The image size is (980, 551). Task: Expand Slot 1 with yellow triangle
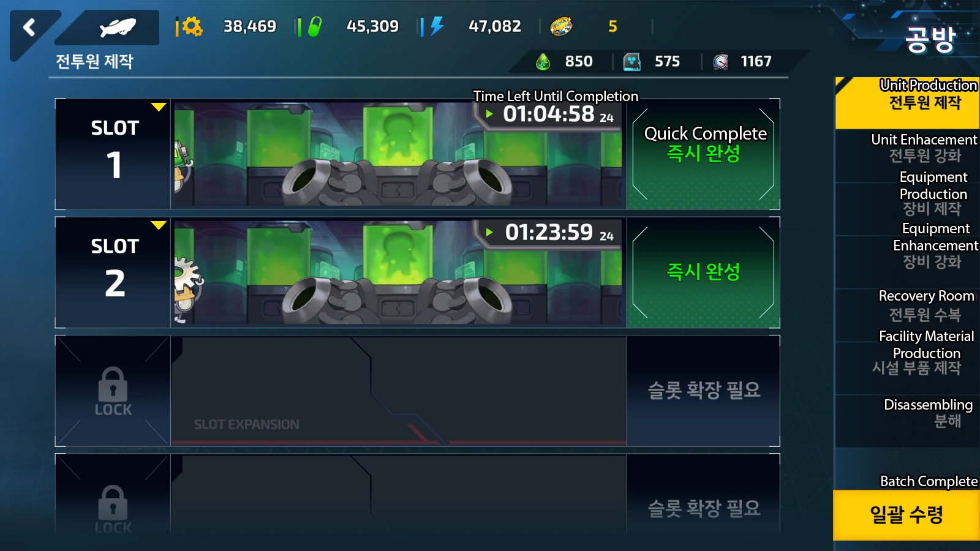coord(159,107)
